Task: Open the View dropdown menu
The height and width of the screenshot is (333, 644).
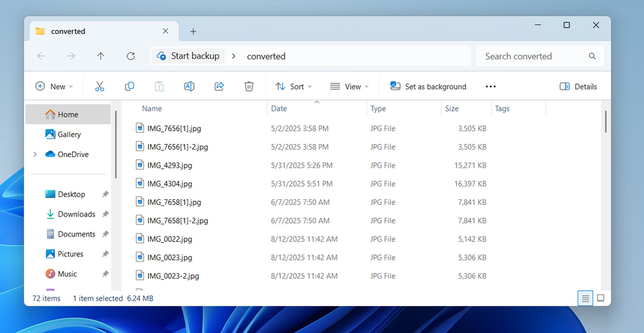Action: (x=349, y=86)
